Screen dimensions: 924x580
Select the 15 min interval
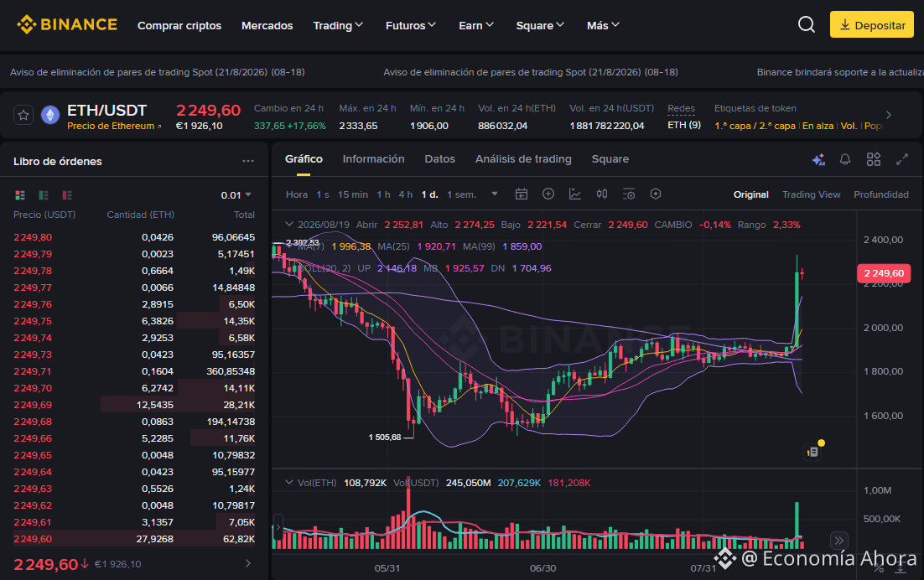[x=352, y=194]
